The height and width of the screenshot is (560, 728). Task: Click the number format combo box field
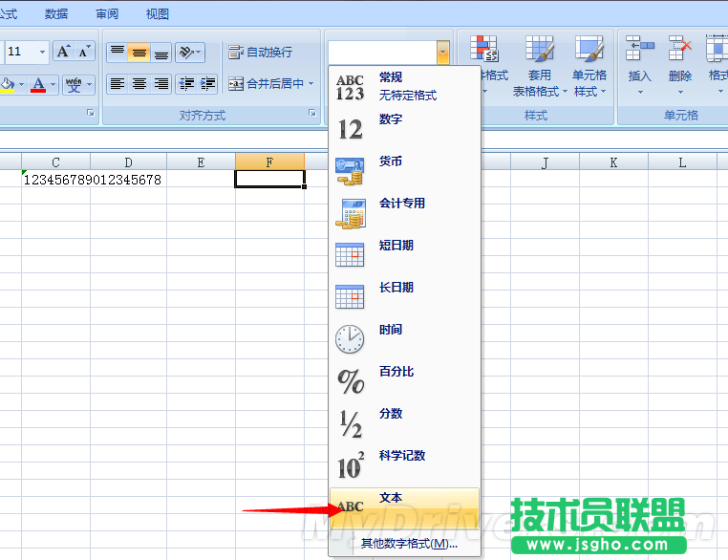click(382, 52)
